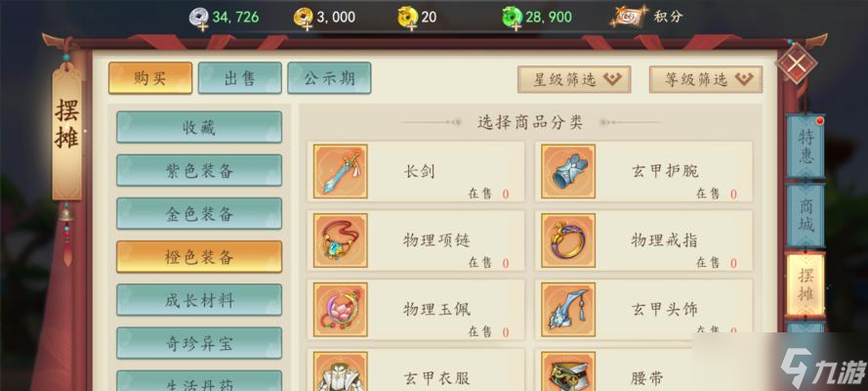Open the 紫色装备 category
The width and height of the screenshot is (868, 391).
point(199,171)
